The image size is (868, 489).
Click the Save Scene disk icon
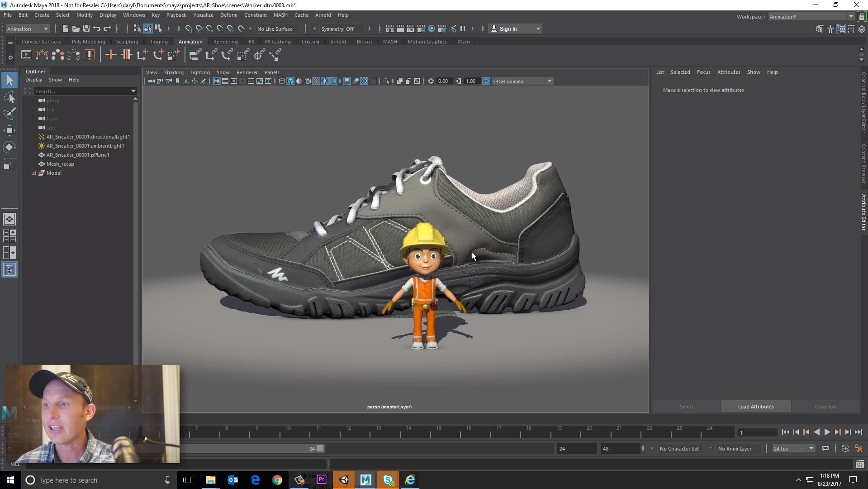86,29
